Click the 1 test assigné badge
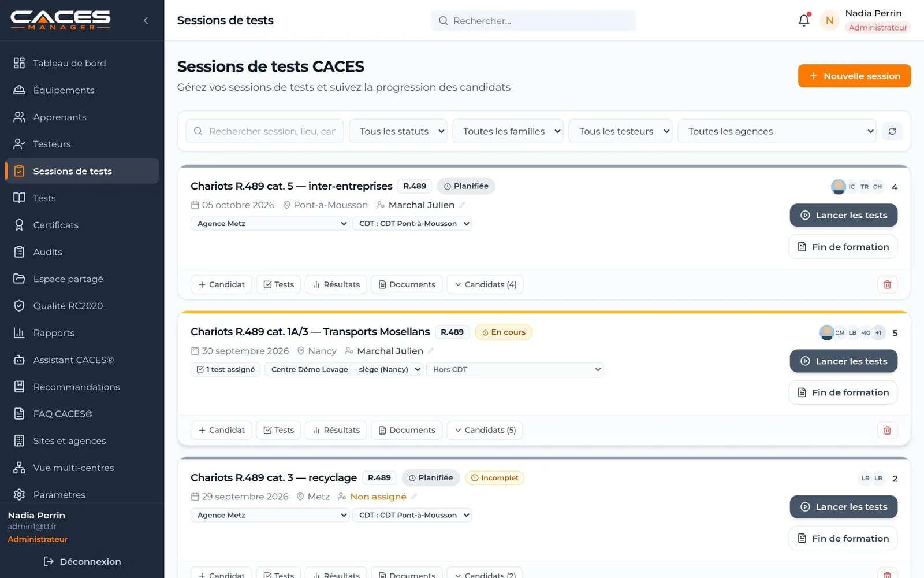The height and width of the screenshot is (578, 924). tap(226, 369)
